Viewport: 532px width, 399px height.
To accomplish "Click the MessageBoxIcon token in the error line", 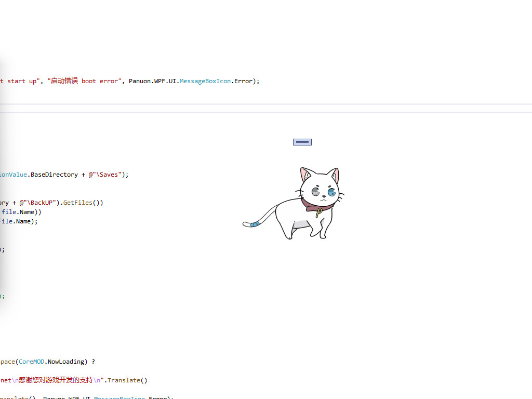I will click(205, 81).
